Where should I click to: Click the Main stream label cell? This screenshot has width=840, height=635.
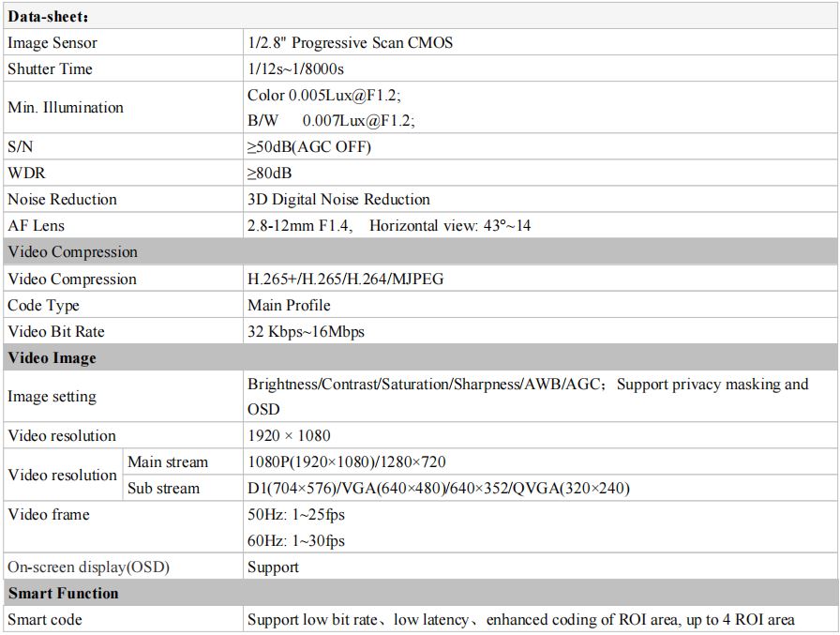(168, 462)
